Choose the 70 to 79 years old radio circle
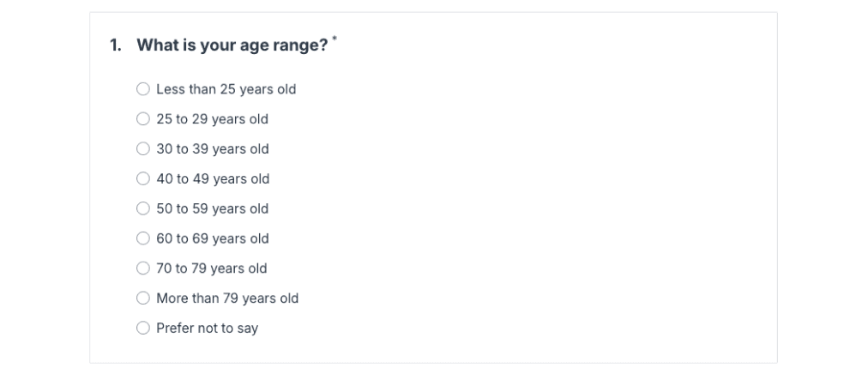 click(x=143, y=268)
